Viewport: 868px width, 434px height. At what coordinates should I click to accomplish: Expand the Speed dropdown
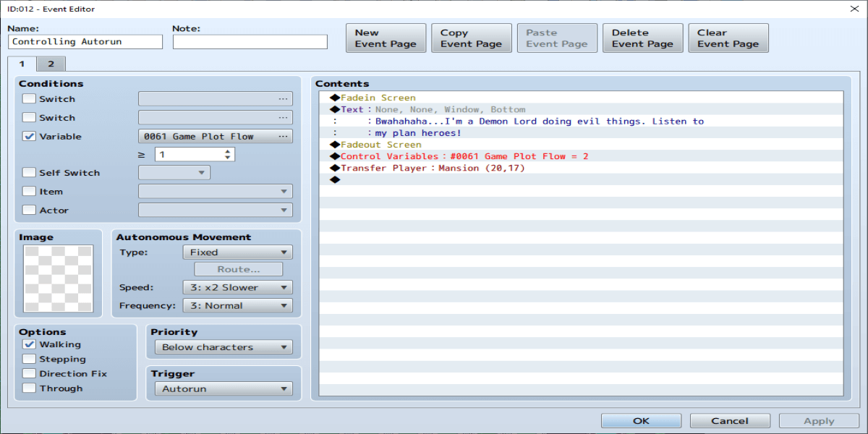click(238, 287)
